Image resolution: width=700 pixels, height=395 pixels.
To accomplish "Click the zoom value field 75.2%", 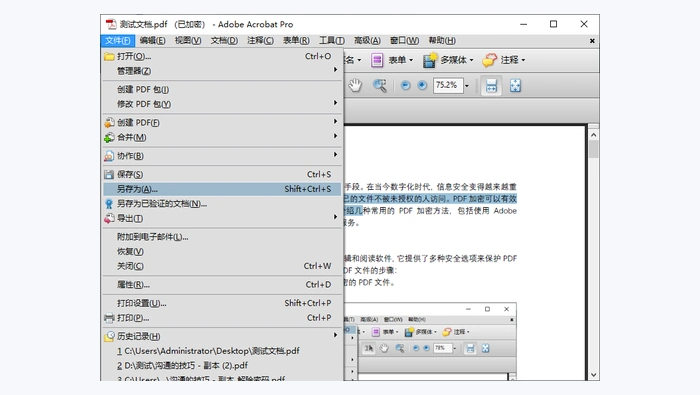I will pyautogui.click(x=447, y=85).
